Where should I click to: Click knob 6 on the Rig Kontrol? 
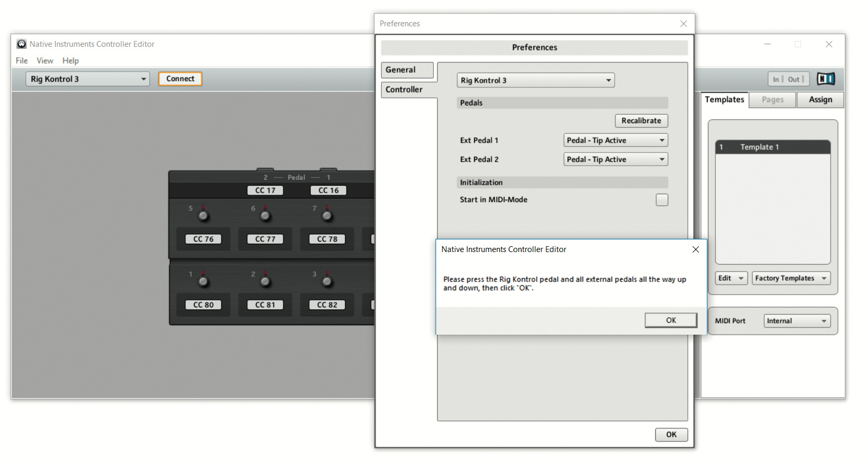[265, 216]
